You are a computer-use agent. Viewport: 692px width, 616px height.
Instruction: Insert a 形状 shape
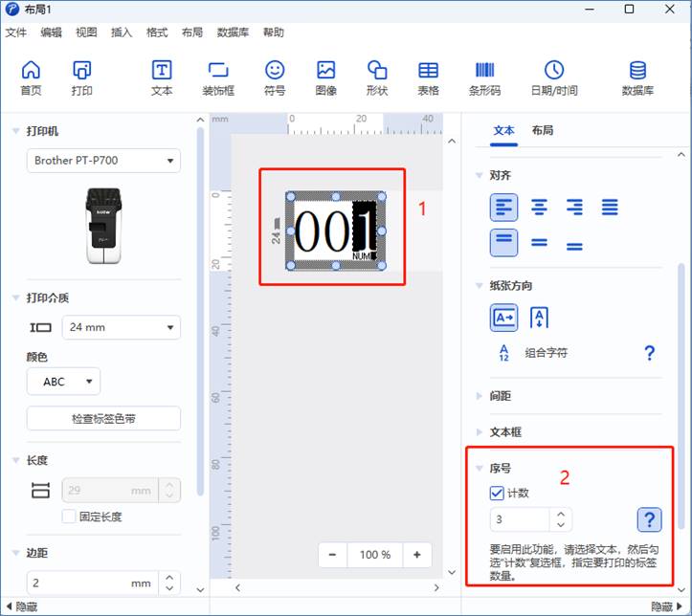[377, 77]
